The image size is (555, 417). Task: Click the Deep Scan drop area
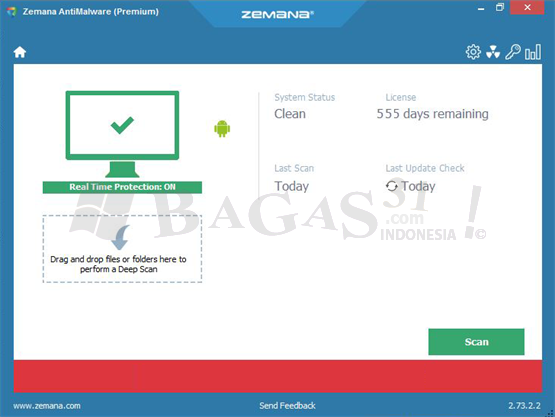(122, 249)
